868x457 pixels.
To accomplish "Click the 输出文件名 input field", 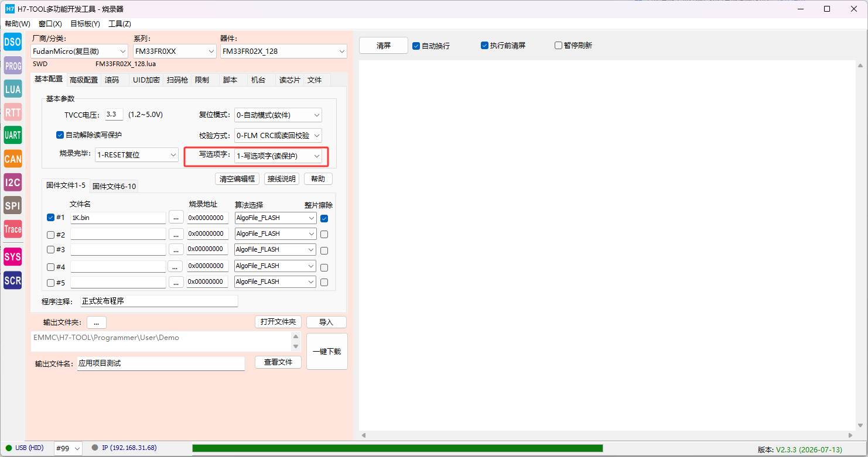I will [161, 363].
